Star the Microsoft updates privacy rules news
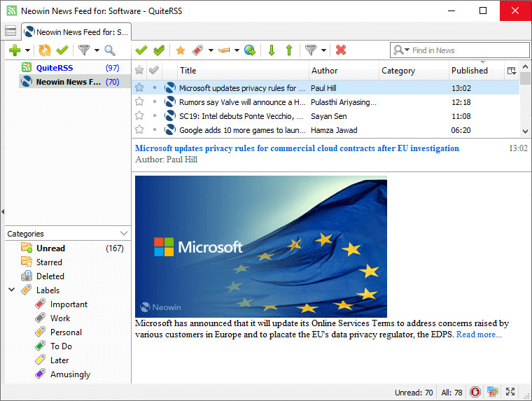The height and width of the screenshot is (401, 532). tap(139, 88)
